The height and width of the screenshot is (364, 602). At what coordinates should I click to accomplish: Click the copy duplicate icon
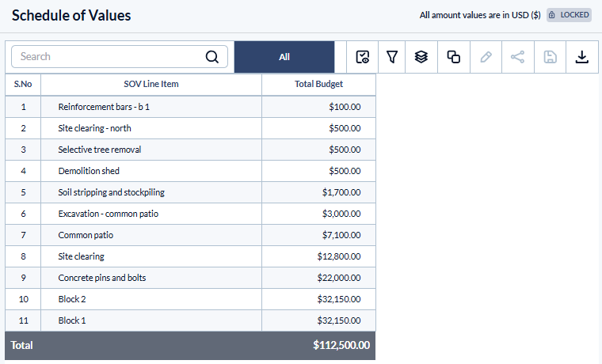point(454,57)
